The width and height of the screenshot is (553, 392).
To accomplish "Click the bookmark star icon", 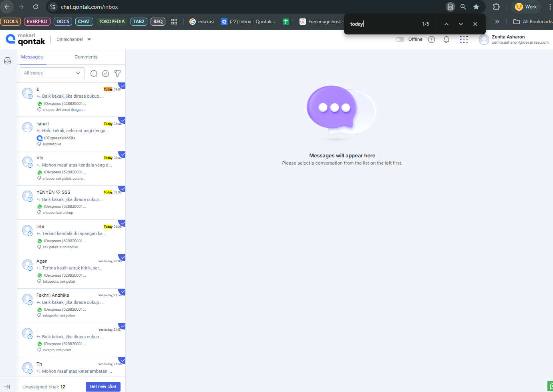I will point(476,7).
